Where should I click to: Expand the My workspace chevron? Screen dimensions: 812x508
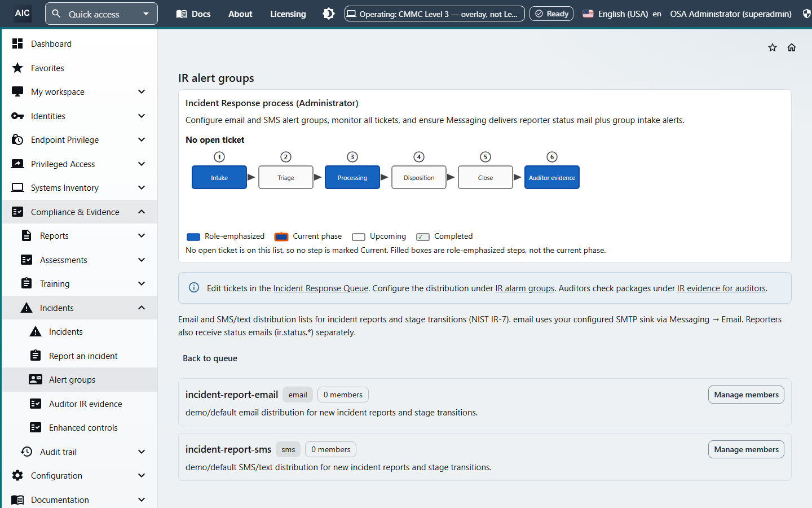[x=142, y=91]
